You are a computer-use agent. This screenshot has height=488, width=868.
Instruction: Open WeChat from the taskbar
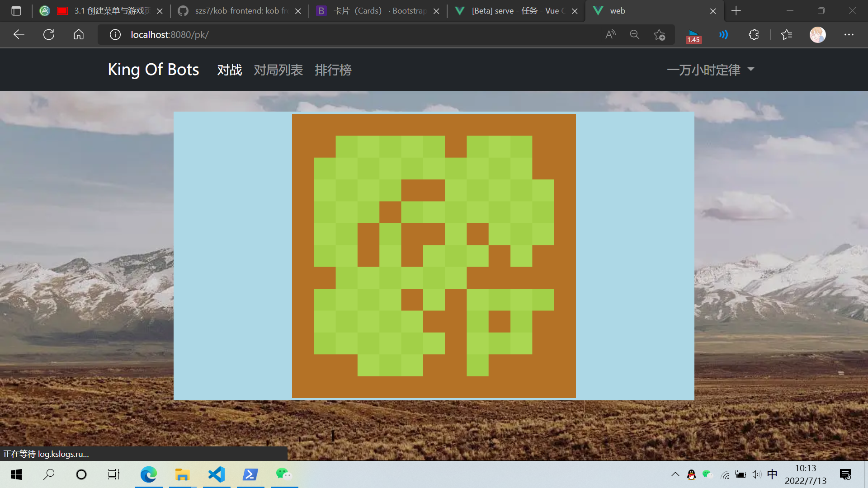click(284, 474)
